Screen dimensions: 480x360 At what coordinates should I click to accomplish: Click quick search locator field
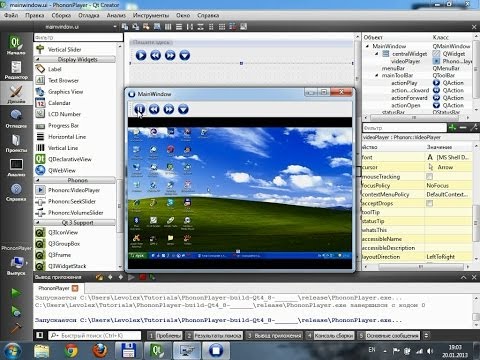pos(95,335)
